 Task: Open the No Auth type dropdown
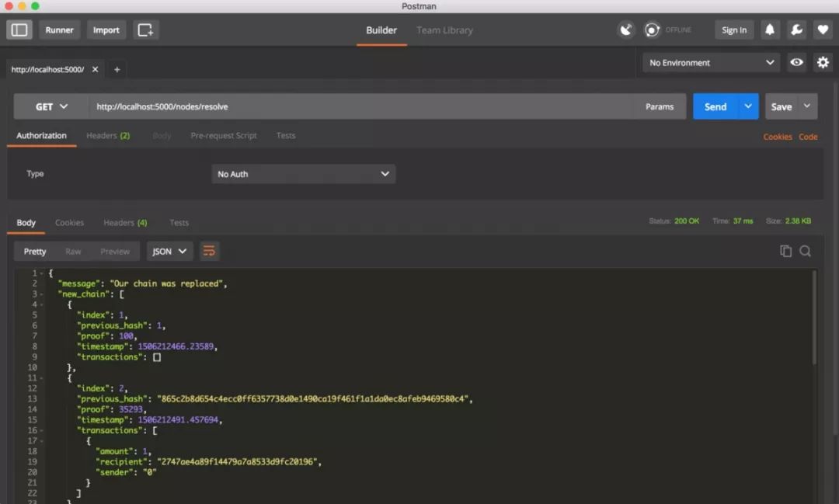pos(304,174)
